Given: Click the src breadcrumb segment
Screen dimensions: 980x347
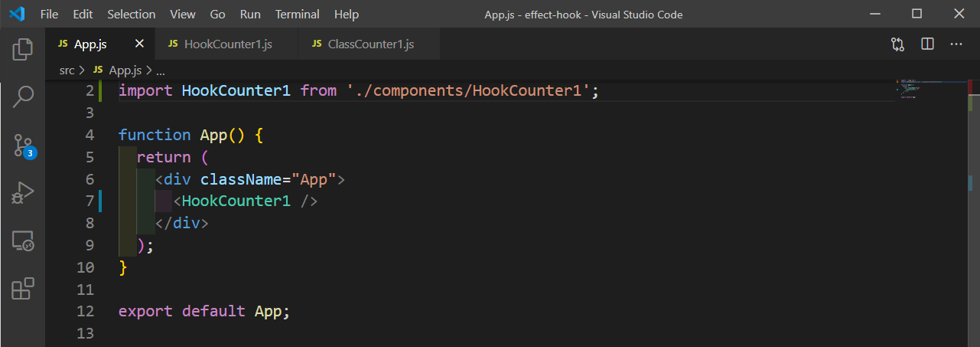Looking at the screenshot, I should [67, 70].
